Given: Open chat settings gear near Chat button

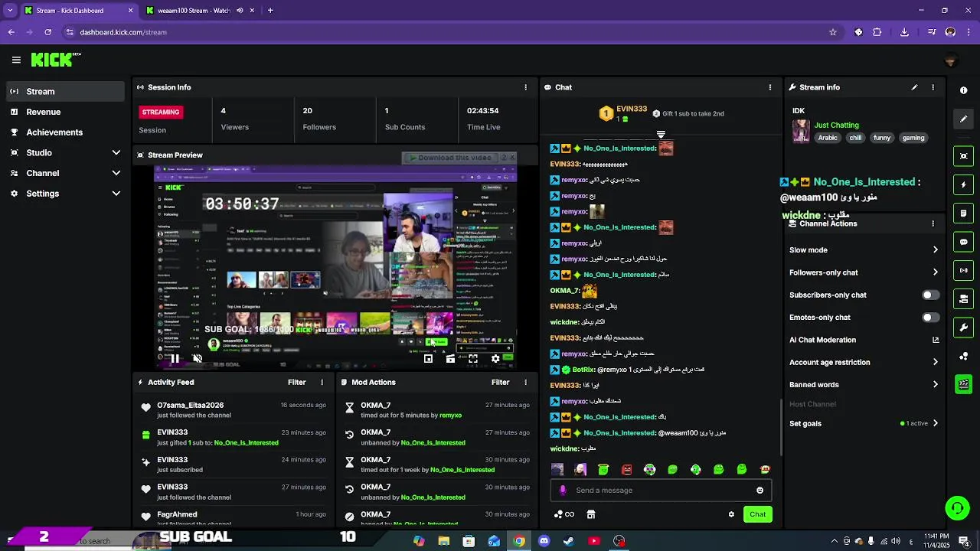Looking at the screenshot, I should click(x=731, y=514).
